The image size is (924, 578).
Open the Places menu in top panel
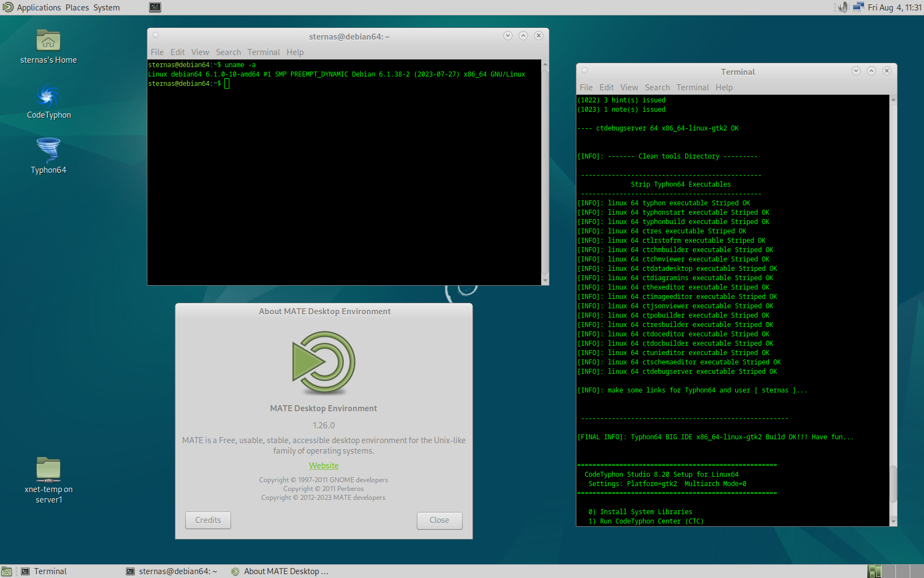(77, 7)
